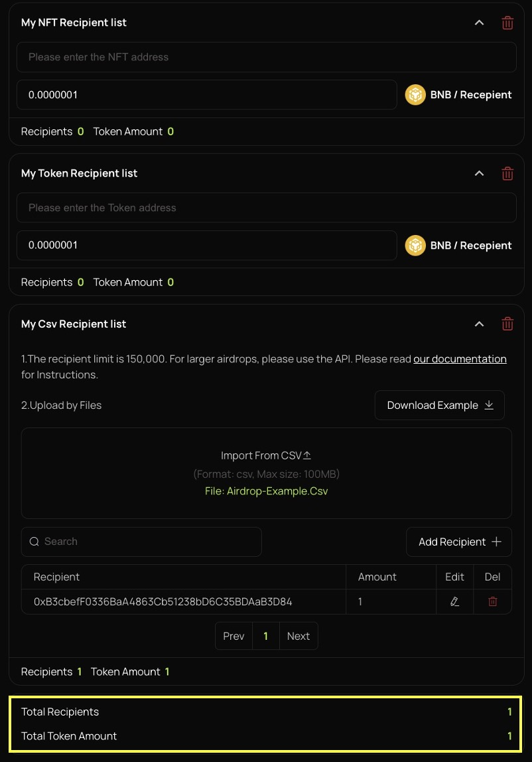
Task: Delete the My Csv Recipient list
Action: point(507,324)
